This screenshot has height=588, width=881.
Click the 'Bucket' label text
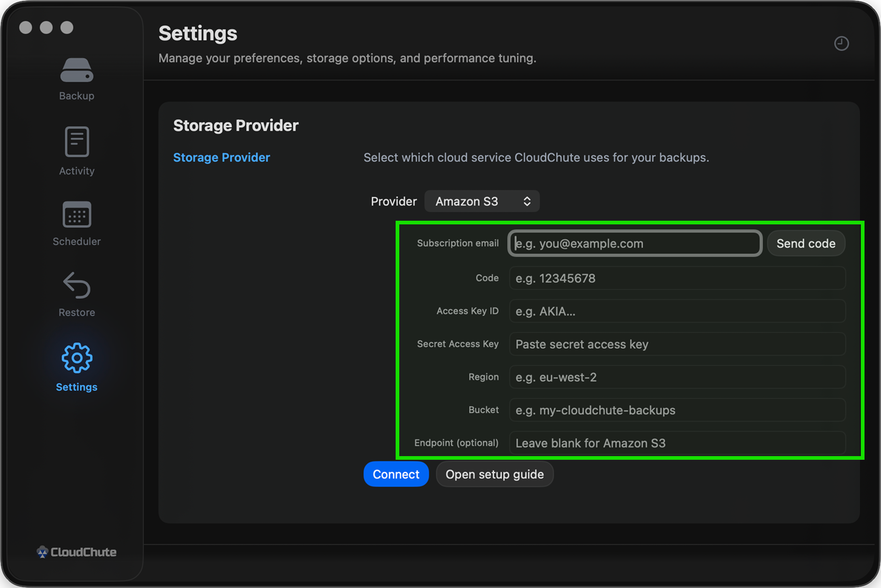[x=483, y=410]
